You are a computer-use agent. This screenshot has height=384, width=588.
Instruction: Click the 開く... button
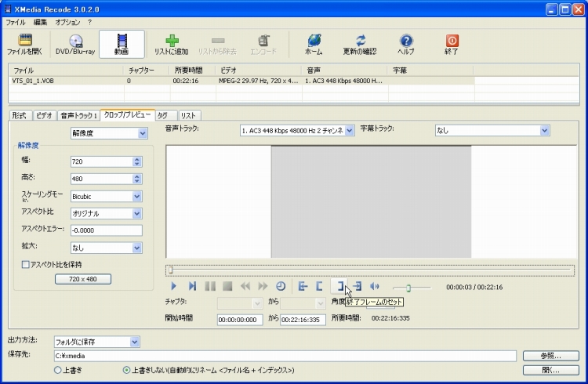pyautogui.click(x=551, y=370)
